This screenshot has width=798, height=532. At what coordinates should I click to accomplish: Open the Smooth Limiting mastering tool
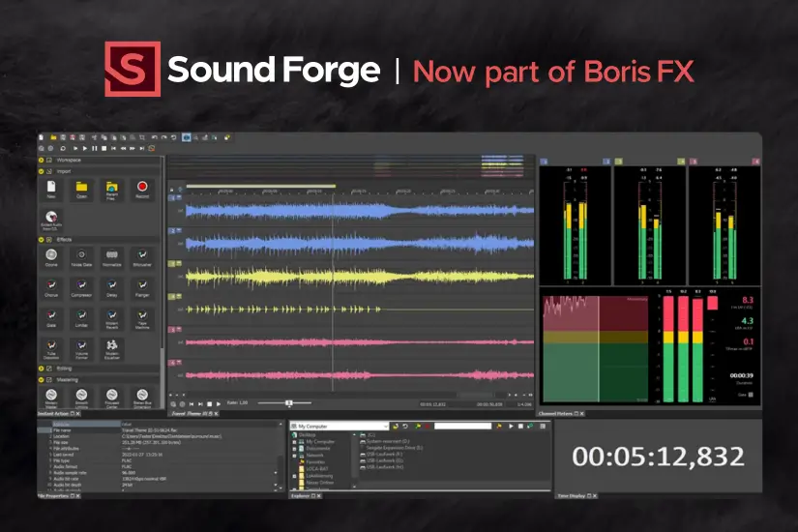[x=81, y=398]
